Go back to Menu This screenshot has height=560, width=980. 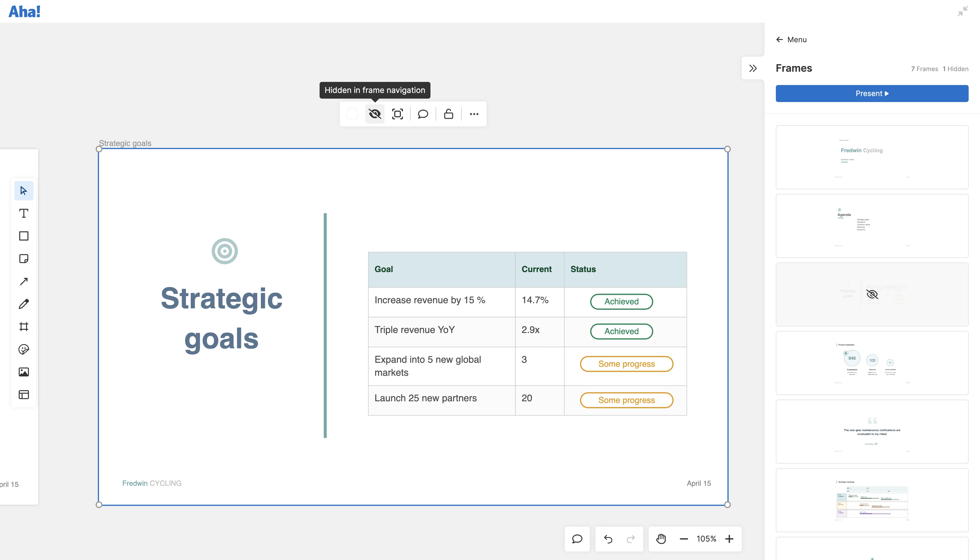pyautogui.click(x=791, y=40)
